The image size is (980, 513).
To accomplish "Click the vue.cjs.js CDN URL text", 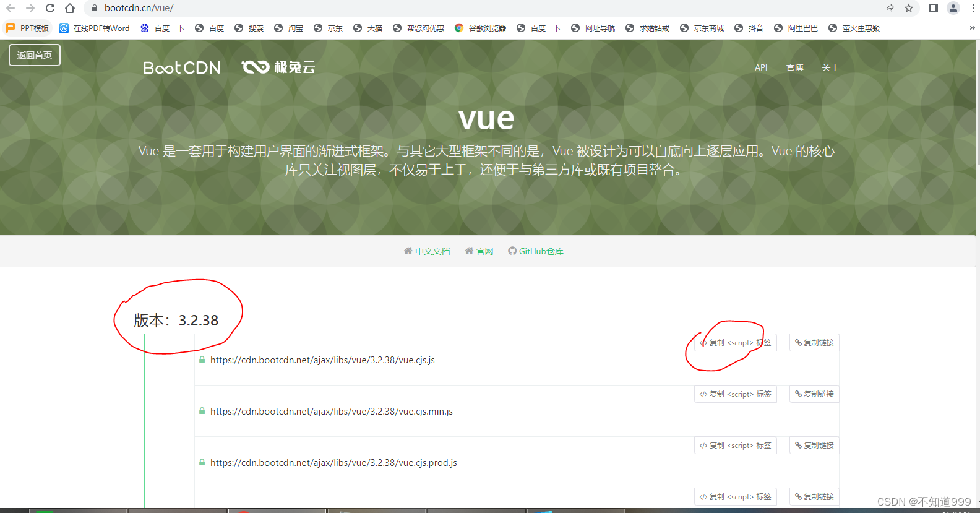I will click(x=322, y=360).
